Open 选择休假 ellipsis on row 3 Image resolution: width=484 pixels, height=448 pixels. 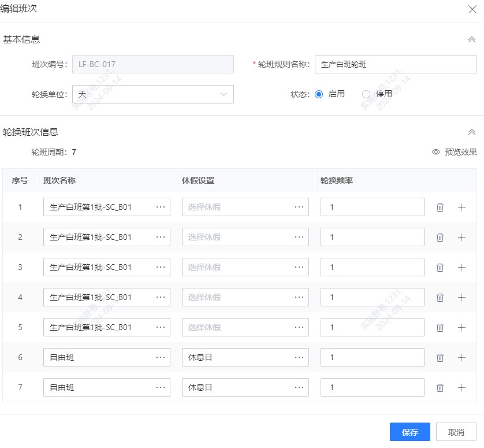click(x=299, y=266)
